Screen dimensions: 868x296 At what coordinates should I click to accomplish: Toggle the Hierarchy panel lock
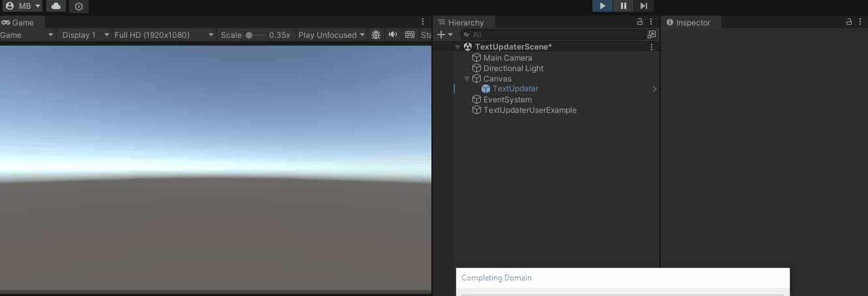[640, 22]
